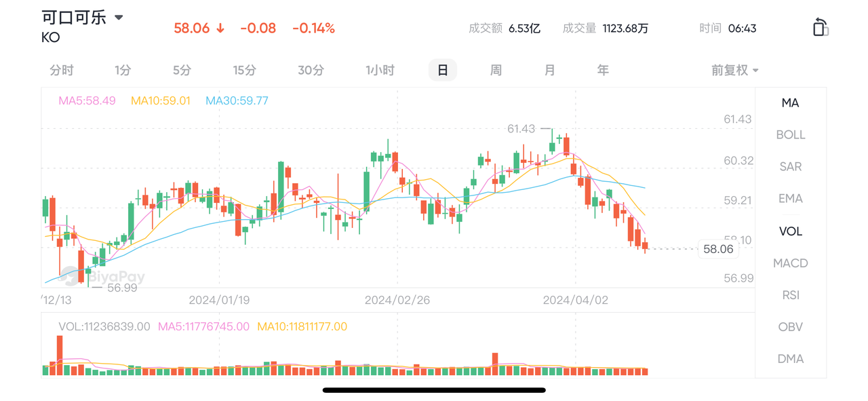Image resolution: width=868 pixels, height=401 pixels.
Task: Show the OBV sub-chart indicator
Action: (790, 327)
